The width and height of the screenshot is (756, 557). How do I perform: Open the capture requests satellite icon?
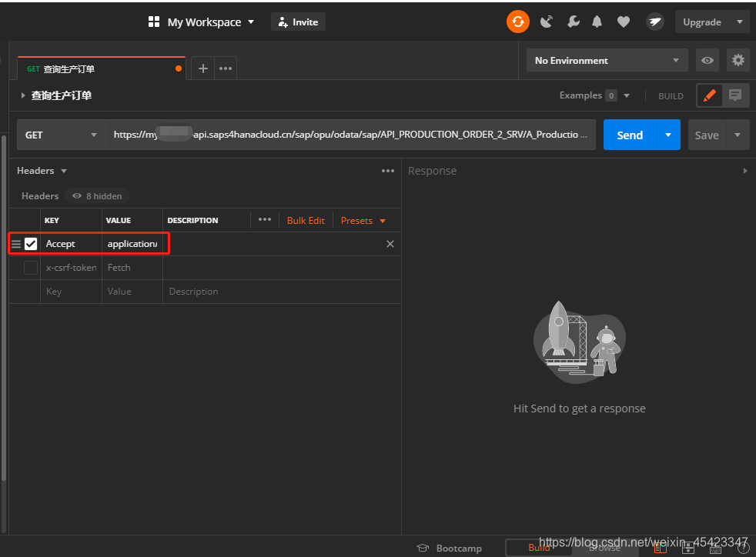[x=547, y=22]
